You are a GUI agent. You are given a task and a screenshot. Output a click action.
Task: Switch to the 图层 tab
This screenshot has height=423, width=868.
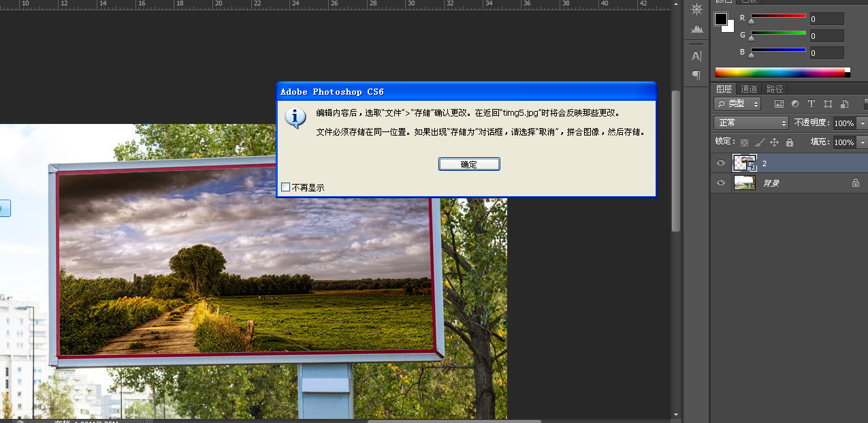724,89
